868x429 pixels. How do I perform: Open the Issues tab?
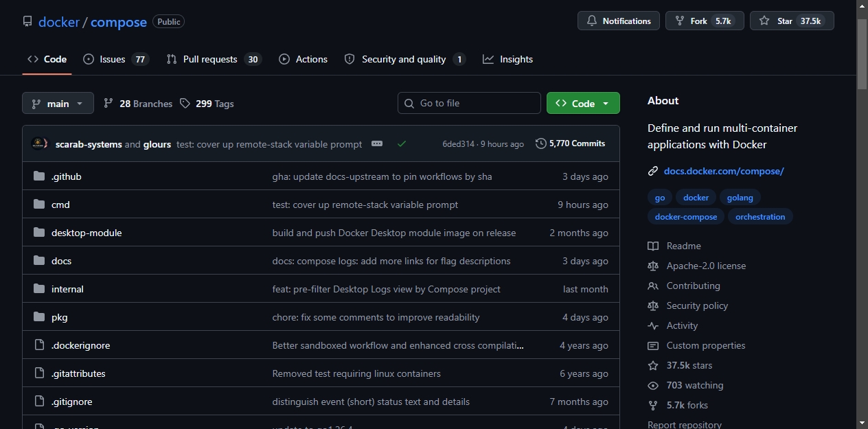pyautogui.click(x=116, y=59)
